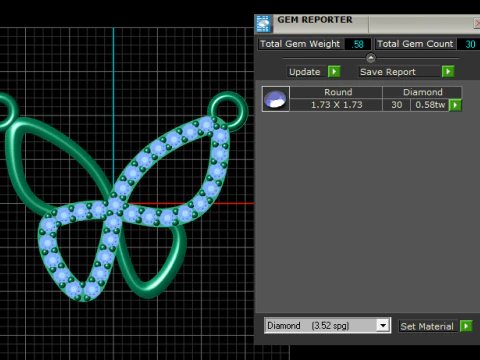Viewport: 480px width, 360px height.
Task: Open the Diamond material dropdown
Action: 383,325
